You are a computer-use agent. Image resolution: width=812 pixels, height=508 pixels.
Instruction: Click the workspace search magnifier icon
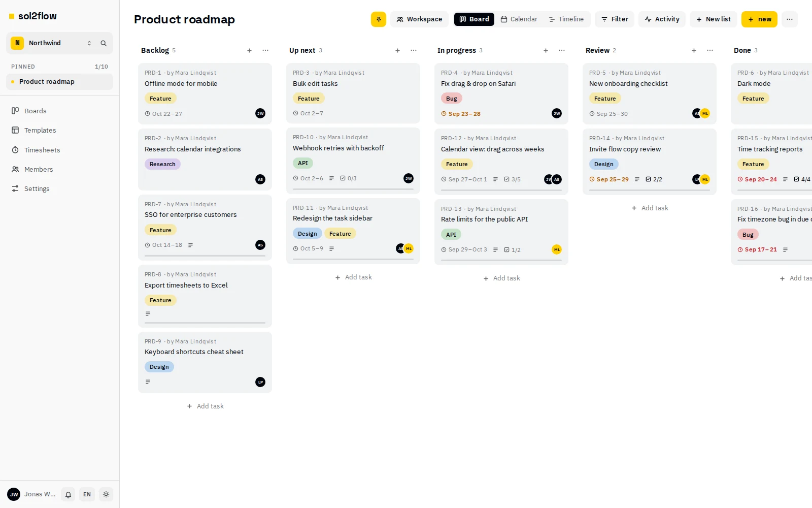pyautogui.click(x=104, y=43)
